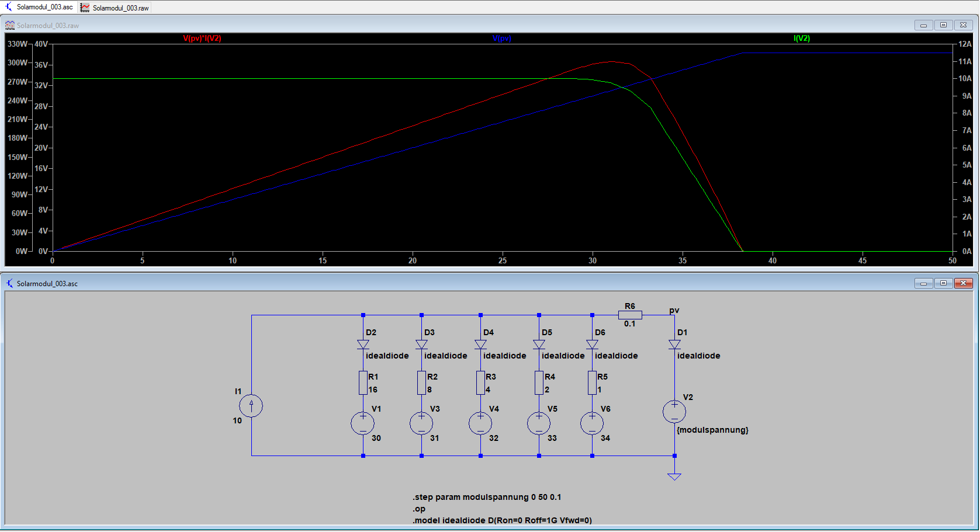Click the R5 resistor symbol
Screen dimensions: 980x532
[x=592, y=383]
